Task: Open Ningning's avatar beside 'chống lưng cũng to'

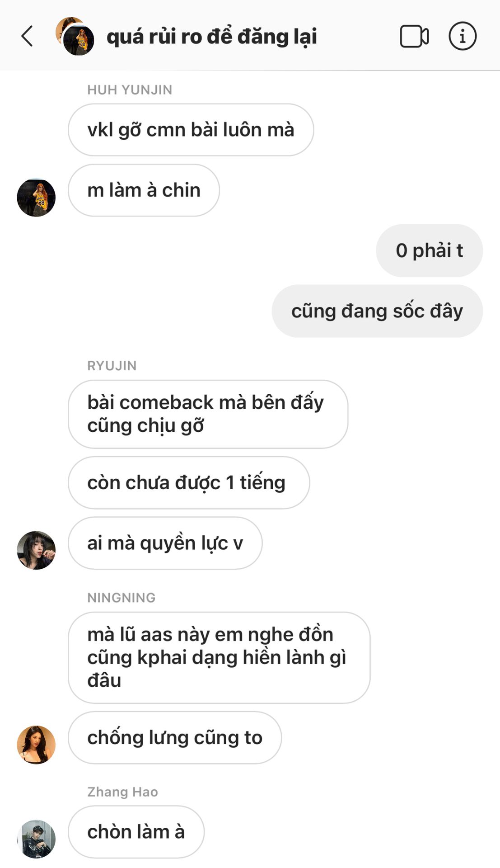Action: point(36,745)
